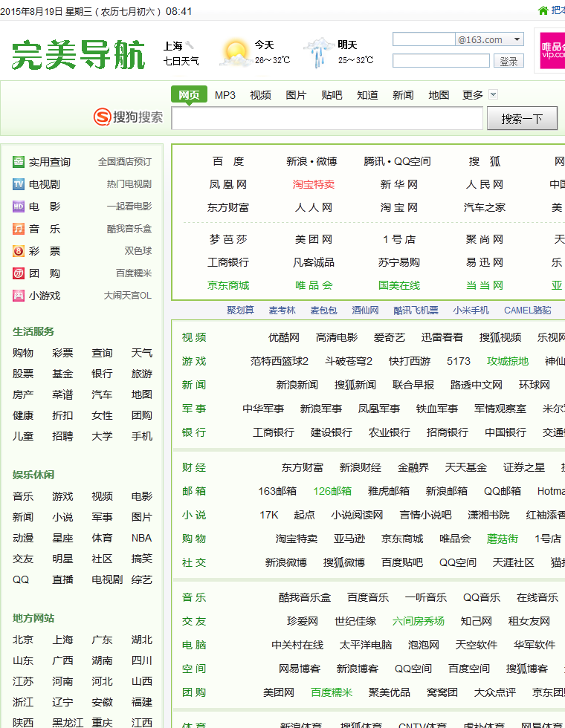
Task: Open the 酷我音乐盒 link in 音乐 row
Action: click(305, 597)
